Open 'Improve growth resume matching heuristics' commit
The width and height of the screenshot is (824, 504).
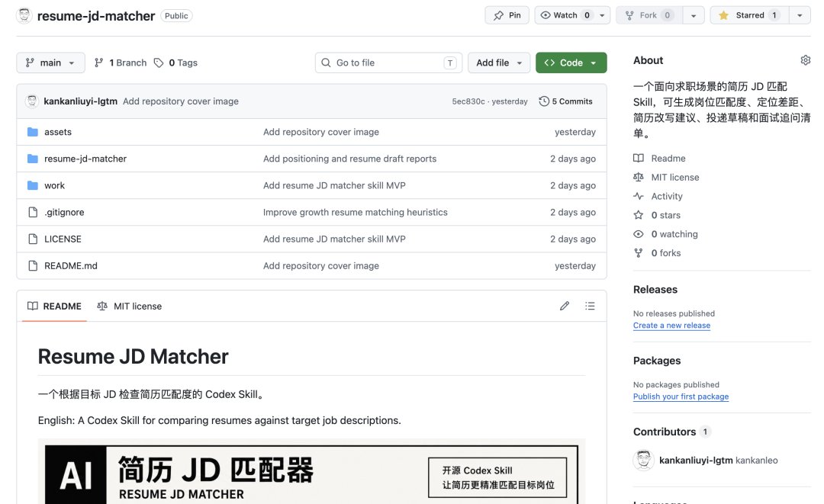coord(356,212)
